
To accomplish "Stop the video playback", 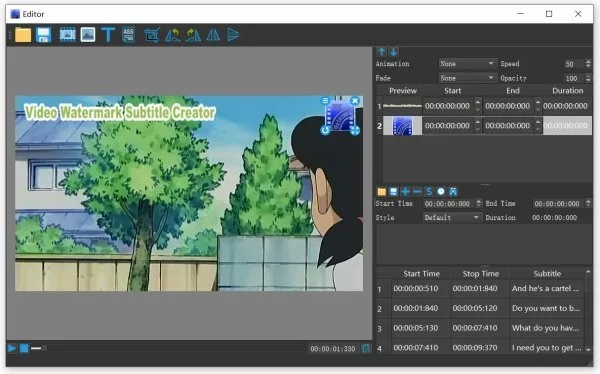I will pyautogui.click(x=24, y=348).
